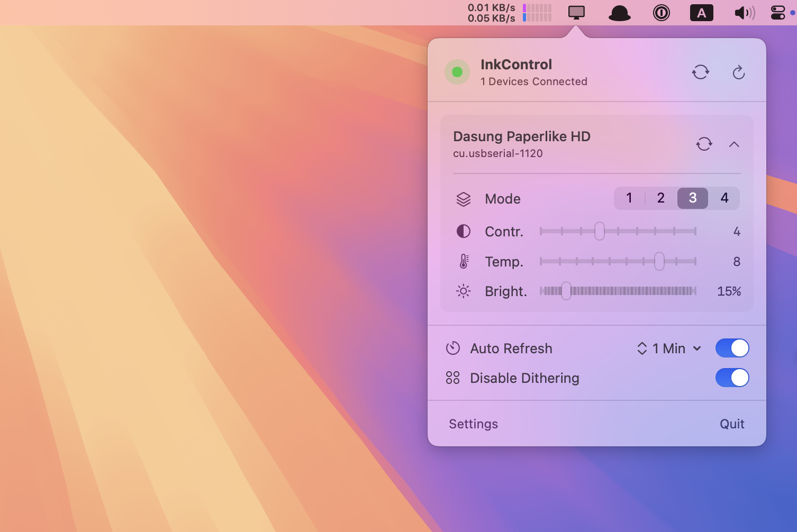Image resolution: width=797 pixels, height=532 pixels.
Task: Click the Mode layers icon
Action: click(464, 199)
